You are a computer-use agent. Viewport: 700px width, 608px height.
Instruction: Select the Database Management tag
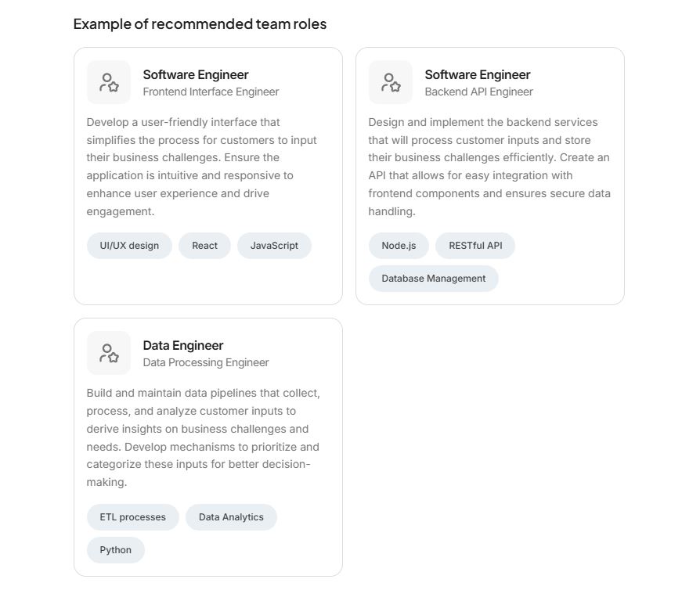[x=433, y=279]
